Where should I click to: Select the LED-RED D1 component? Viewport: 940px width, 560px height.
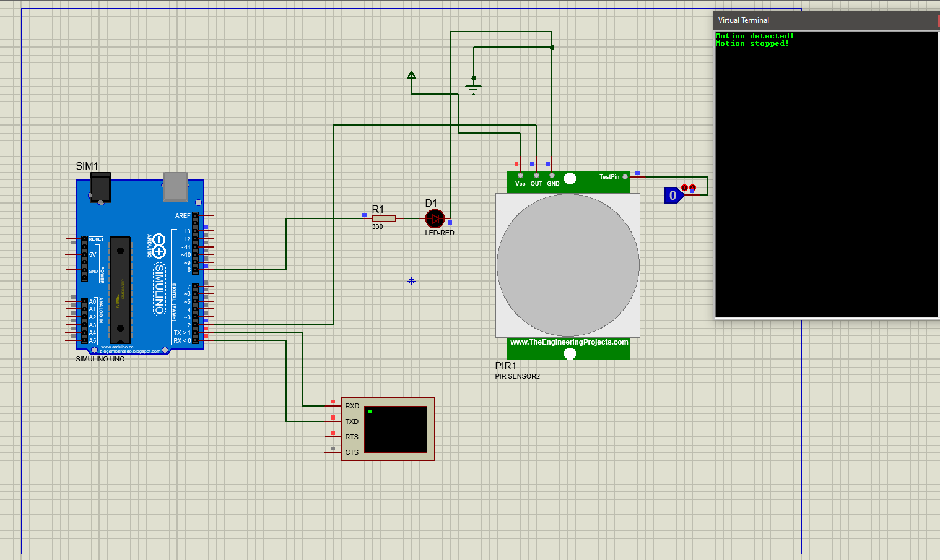(434, 219)
